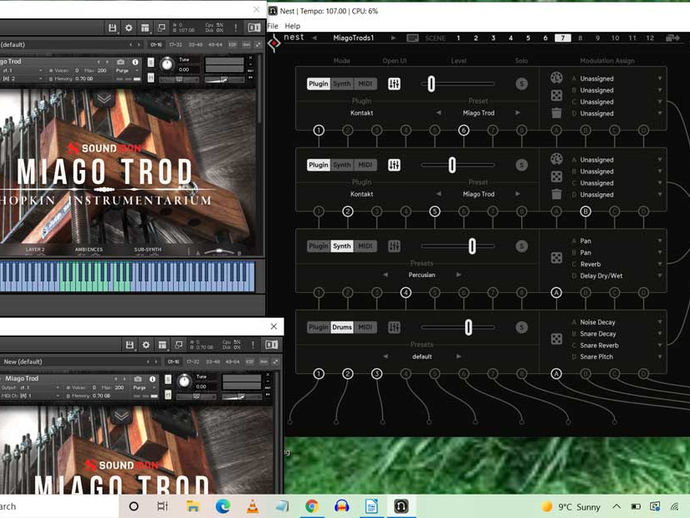690x518 pixels.
Task: Solo the Drums slot
Action: [521, 327]
